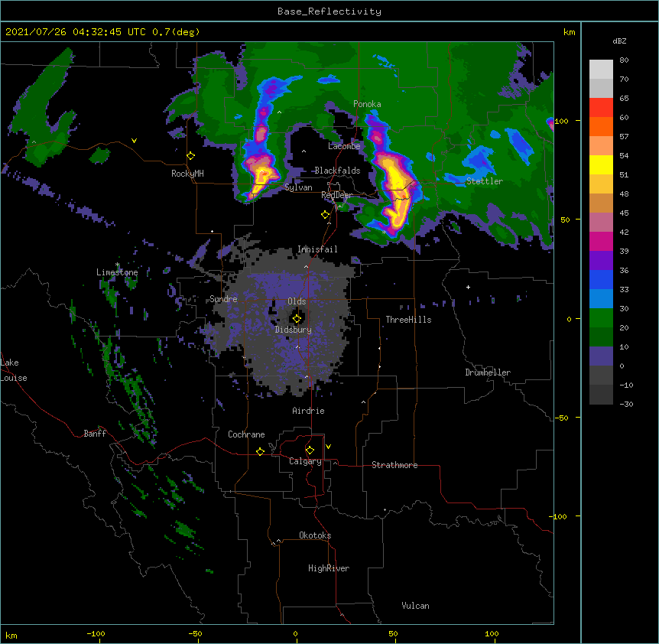Viewport: 659px width, 644px height.
Task: Click the Vulcan town label
Action: 415,606
